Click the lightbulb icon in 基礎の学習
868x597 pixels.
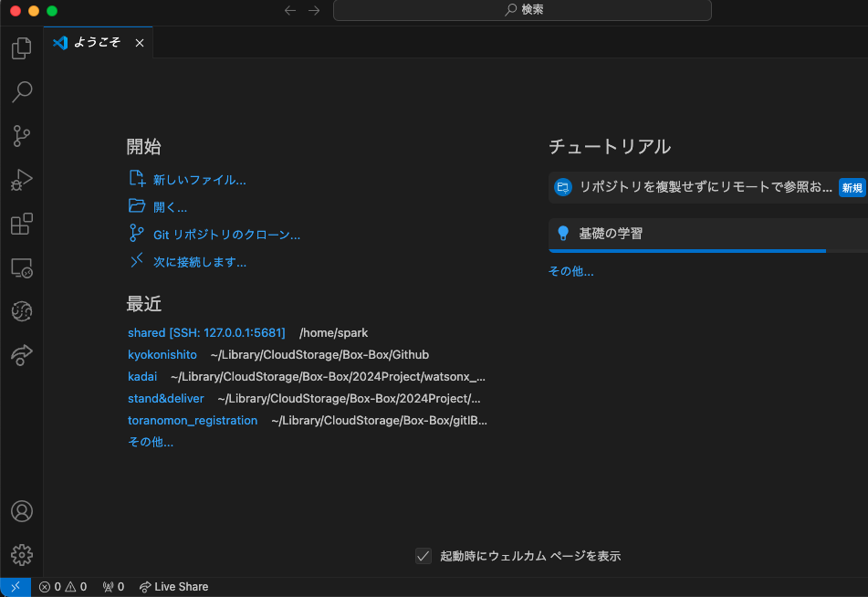563,233
